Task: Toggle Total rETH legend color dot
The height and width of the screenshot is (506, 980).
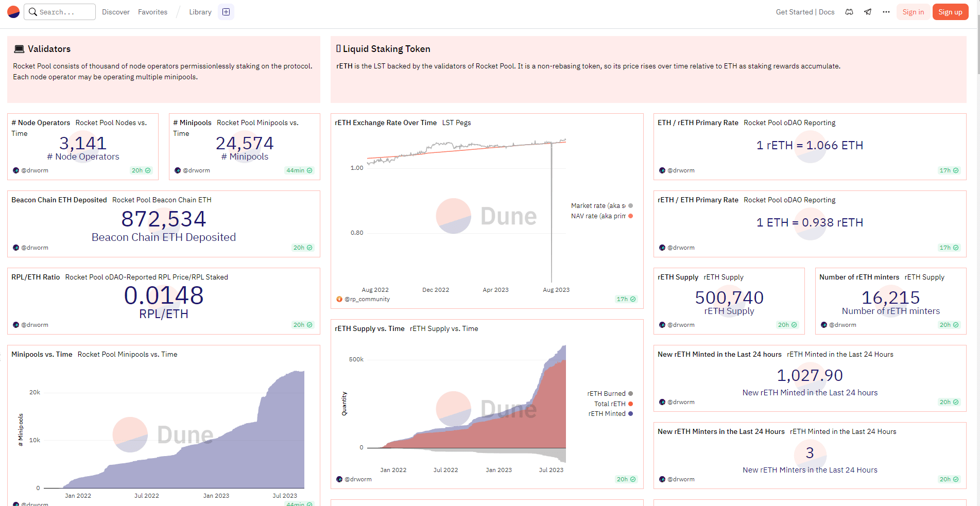Action: tap(630, 404)
